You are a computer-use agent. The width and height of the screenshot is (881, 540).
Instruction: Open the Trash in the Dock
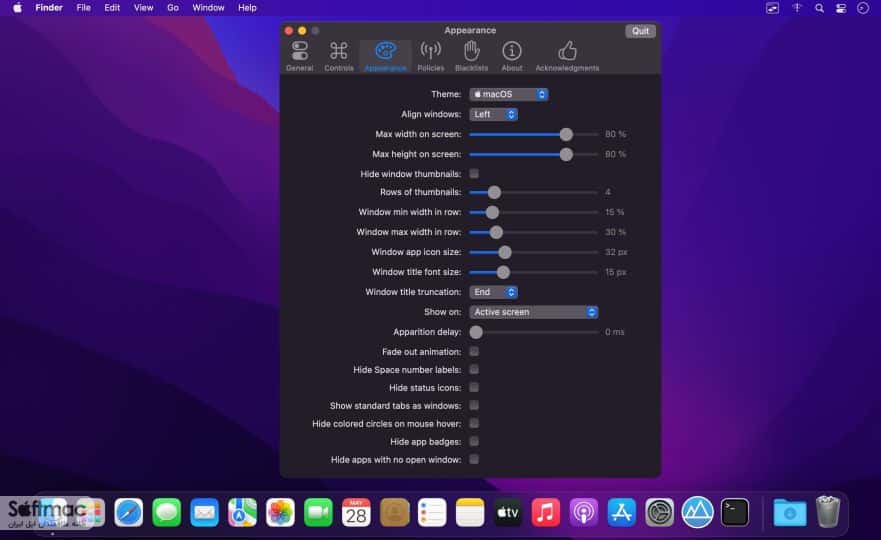click(828, 511)
